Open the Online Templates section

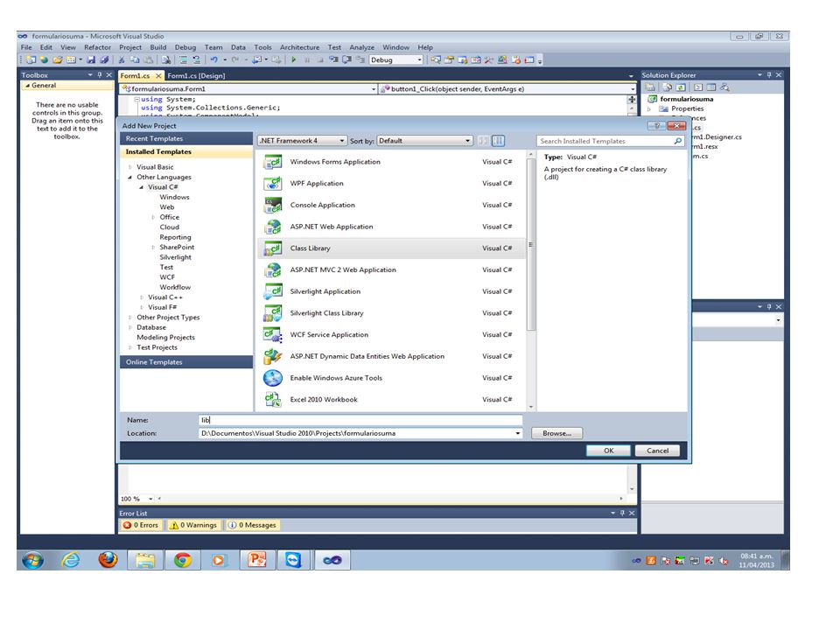tap(185, 362)
